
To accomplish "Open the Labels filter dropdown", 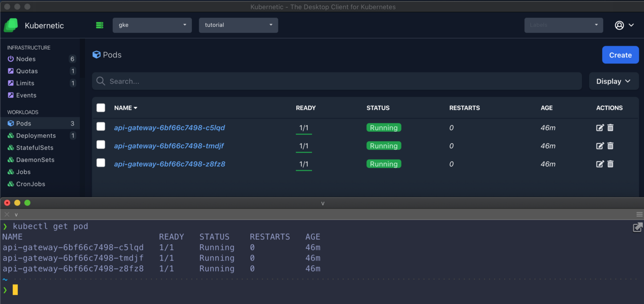I will [x=563, y=25].
